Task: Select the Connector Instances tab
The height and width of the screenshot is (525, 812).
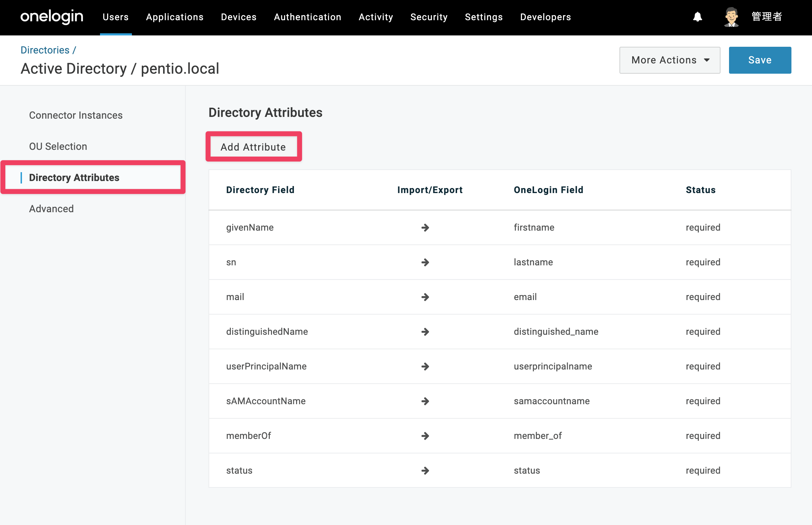Action: tap(76, 115)
